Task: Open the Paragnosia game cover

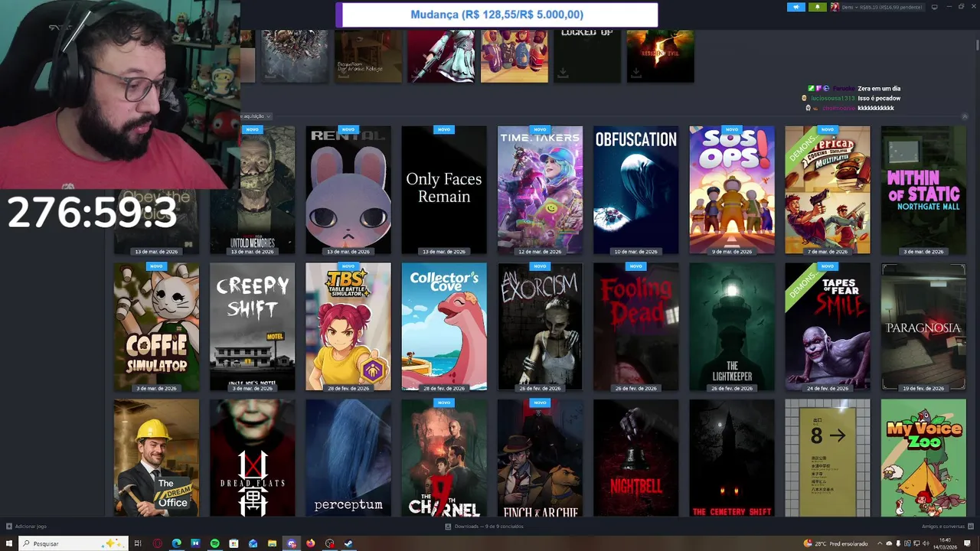Action: tap(923, 327)
